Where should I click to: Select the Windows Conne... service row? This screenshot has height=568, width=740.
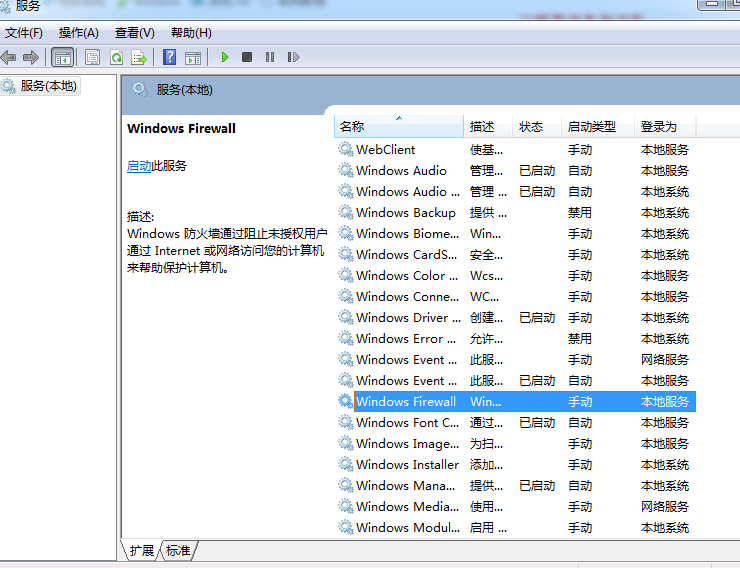(516, 297)
